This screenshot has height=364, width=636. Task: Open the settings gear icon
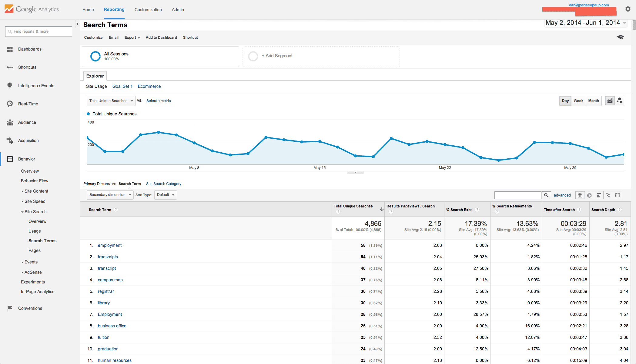[x=628, y=9]
